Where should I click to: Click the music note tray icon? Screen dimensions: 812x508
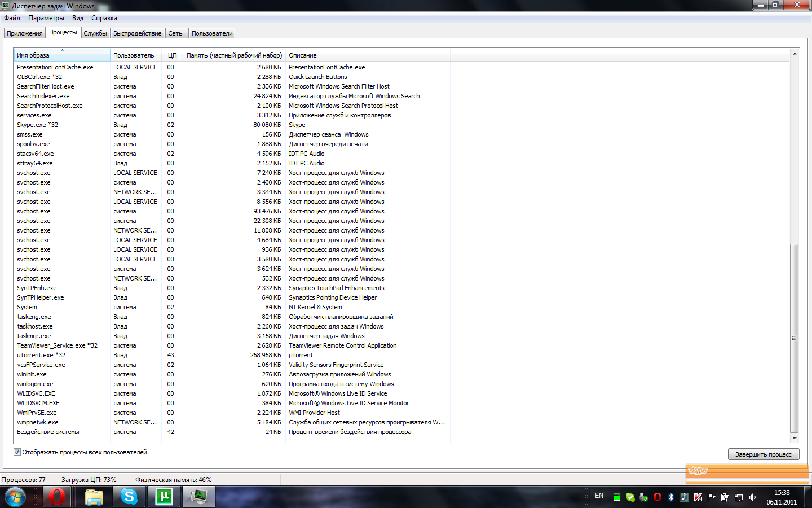685,497
